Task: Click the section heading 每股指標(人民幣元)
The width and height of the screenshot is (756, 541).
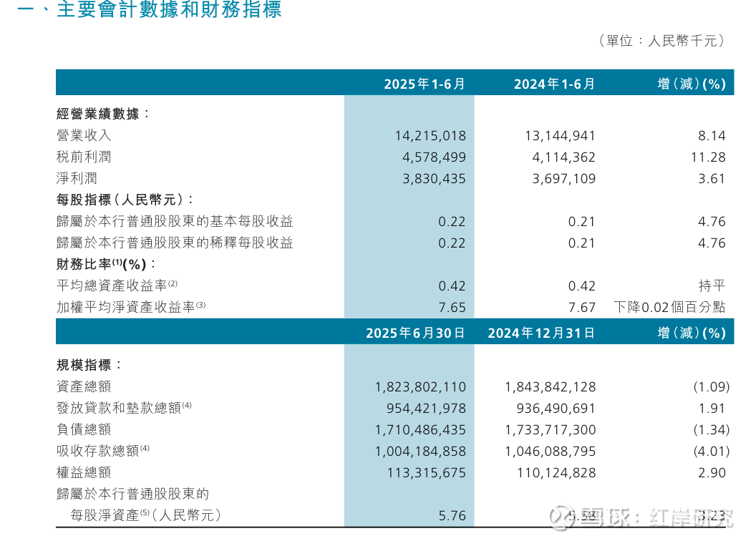Action: (x=121, y=200)
